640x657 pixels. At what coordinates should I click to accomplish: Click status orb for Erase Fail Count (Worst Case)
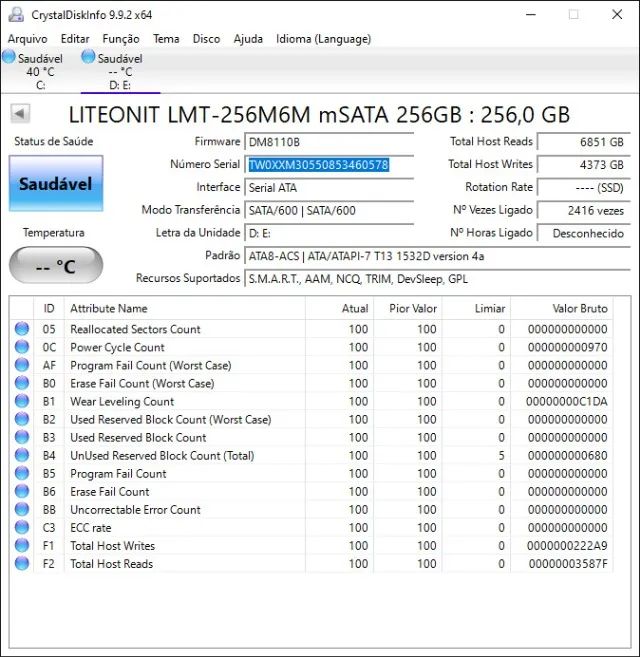22,383
